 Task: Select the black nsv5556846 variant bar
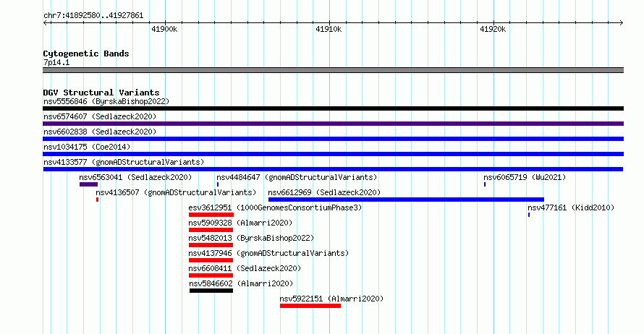click(x=333, y=108)
